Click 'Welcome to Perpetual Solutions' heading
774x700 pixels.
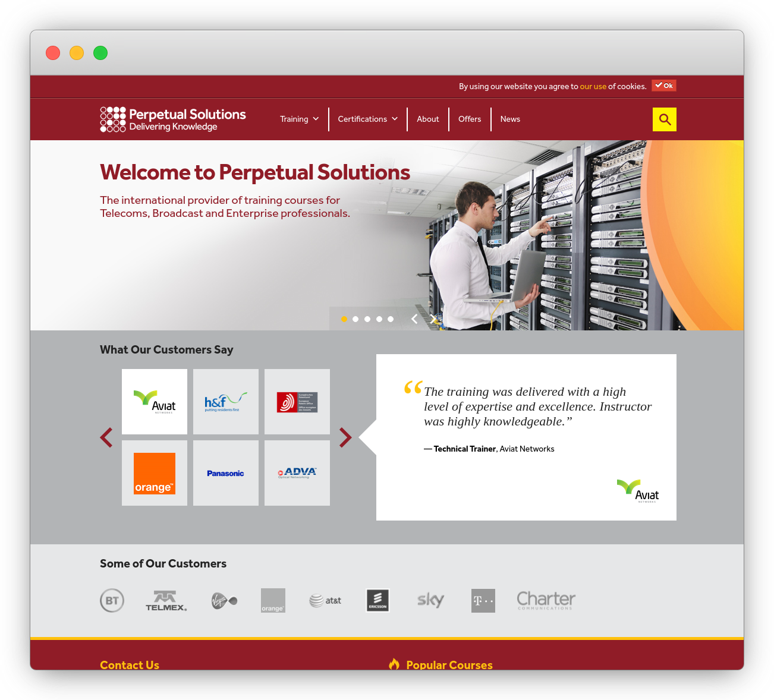point(255,172)
